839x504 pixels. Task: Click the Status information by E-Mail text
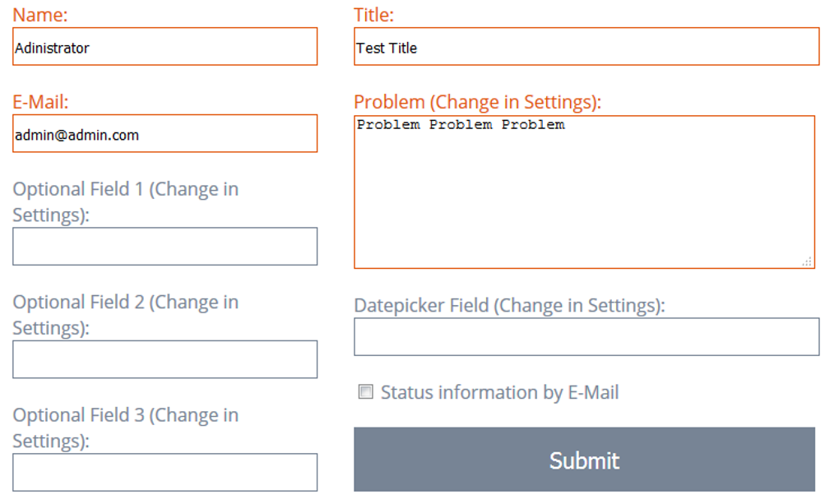(499, 392)
